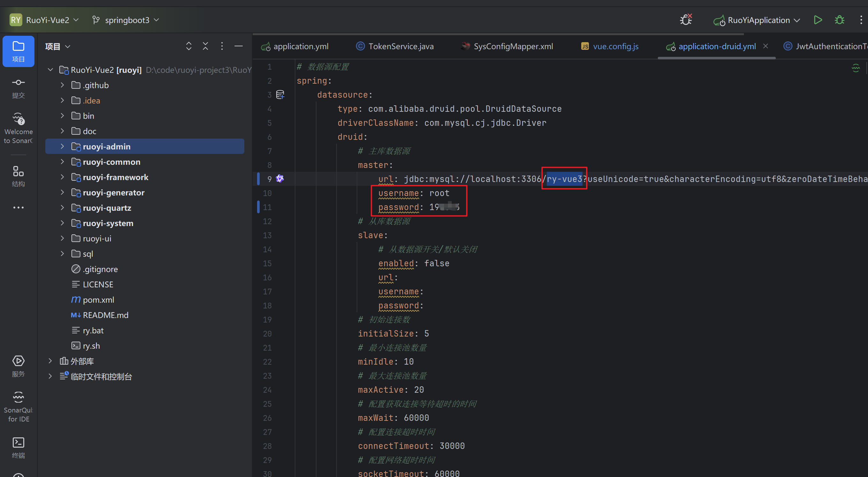Debug RuoYiApplication with bug icon

point(839,20)
